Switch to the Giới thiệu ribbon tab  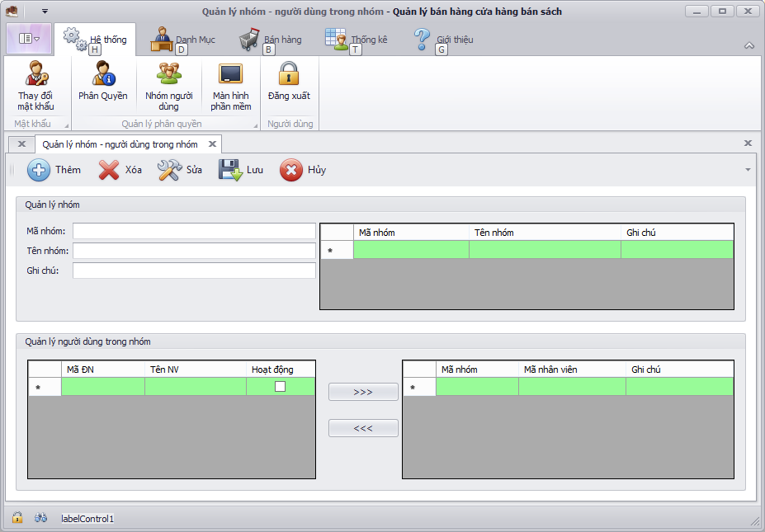(443, 40)
